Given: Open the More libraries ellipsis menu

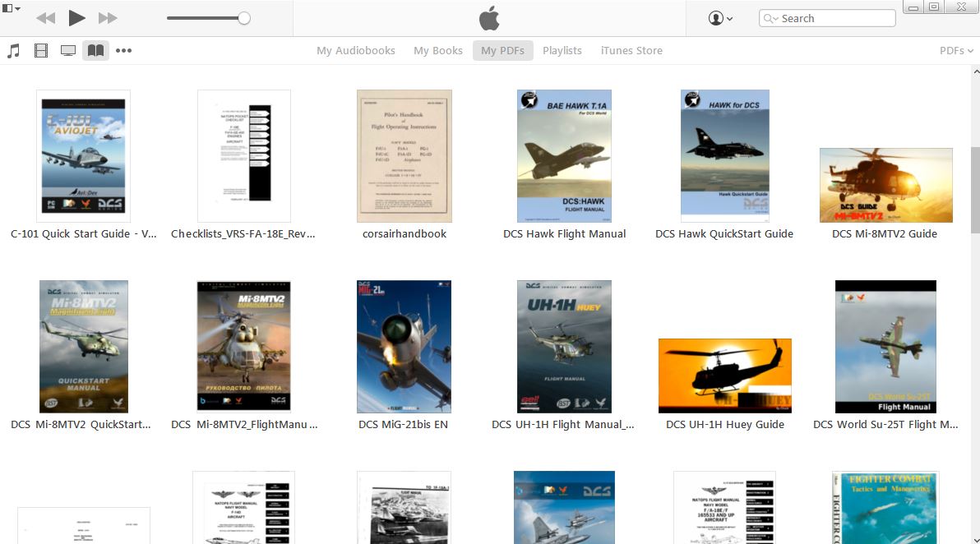Looking at the screenshot, I should 124,51.
